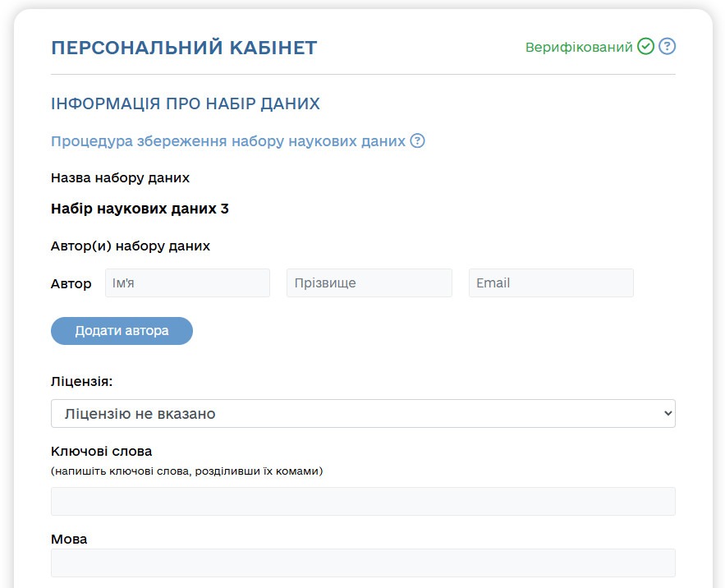Click the Автор row label

coord(71,283)
